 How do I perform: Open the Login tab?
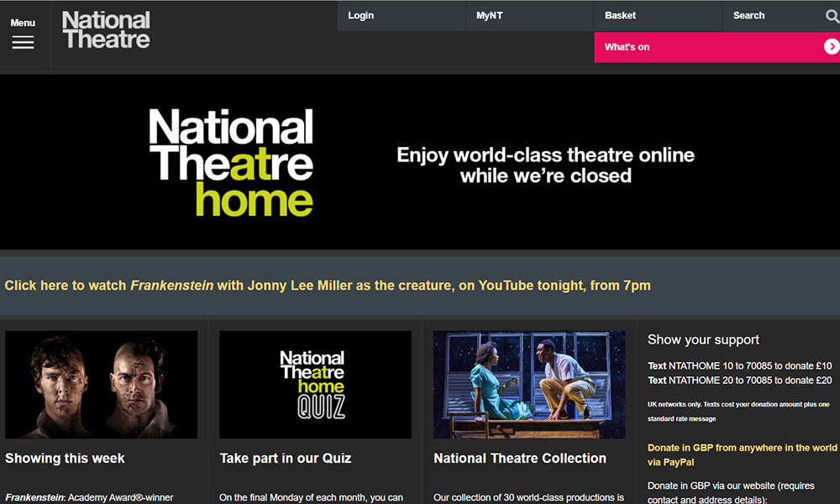402,15
